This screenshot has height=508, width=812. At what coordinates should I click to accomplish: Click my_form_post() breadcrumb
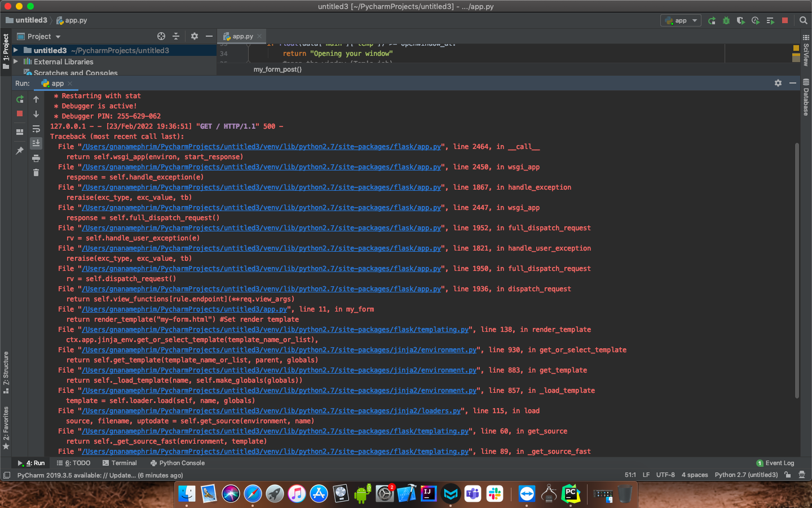tap(277, 69)
